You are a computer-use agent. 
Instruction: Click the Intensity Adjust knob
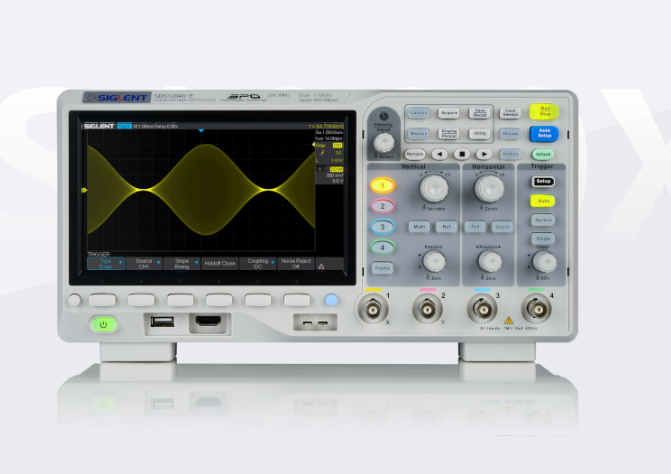pos(384,143)
